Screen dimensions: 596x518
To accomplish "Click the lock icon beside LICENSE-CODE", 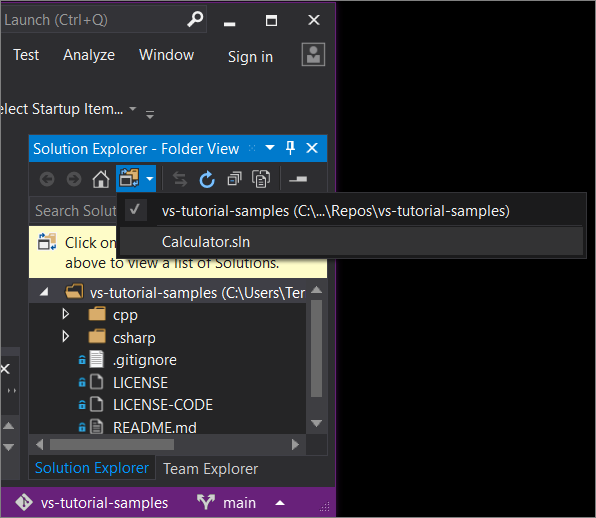I will pyautogui.click(x=82, y=404).
